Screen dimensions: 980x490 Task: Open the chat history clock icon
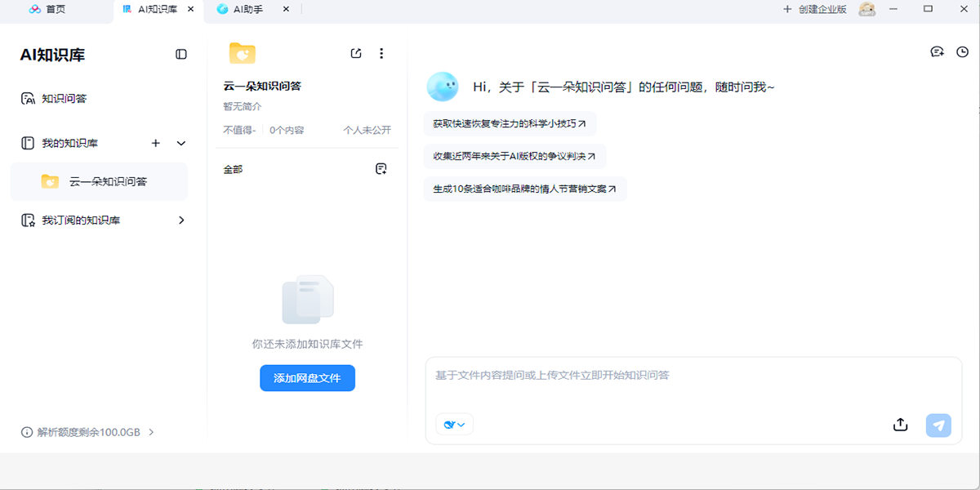click(x=962, y=52)
